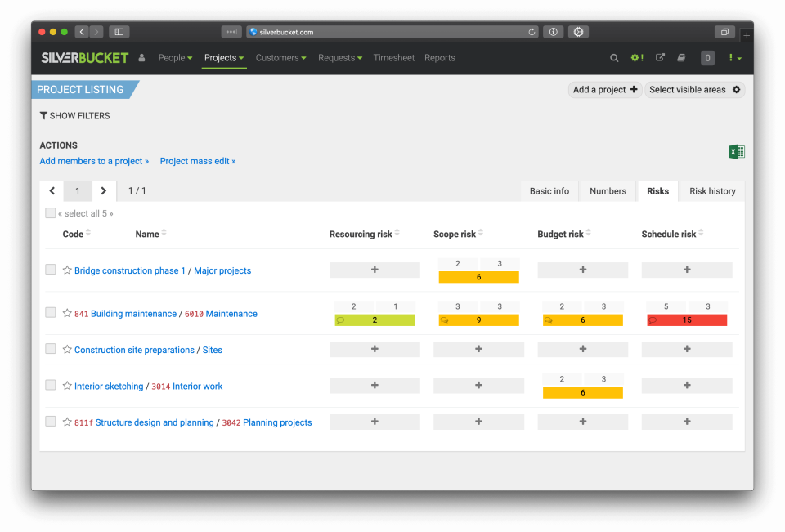Switch to the Numbers tab
785x532 pixels.
pyautogui.click(x=607, y=190)
